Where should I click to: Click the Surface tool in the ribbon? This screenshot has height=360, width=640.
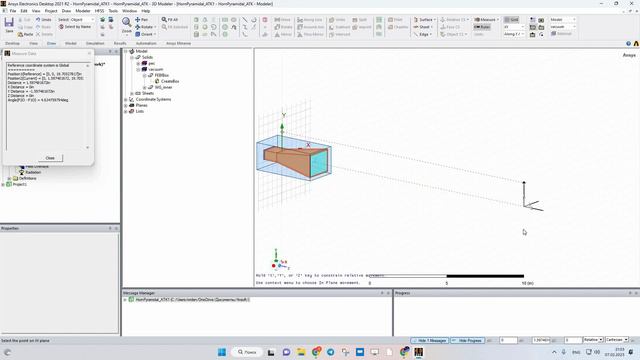424,20
